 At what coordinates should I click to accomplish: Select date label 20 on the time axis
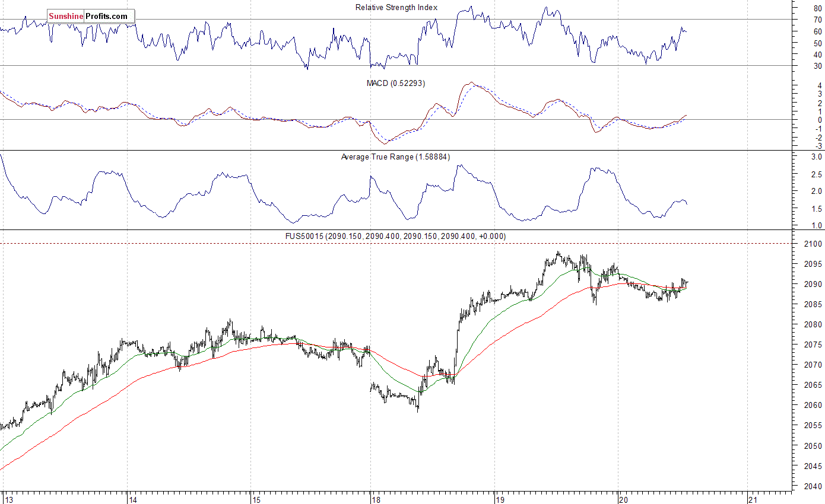pyautogui.click(x=623, y=499)
